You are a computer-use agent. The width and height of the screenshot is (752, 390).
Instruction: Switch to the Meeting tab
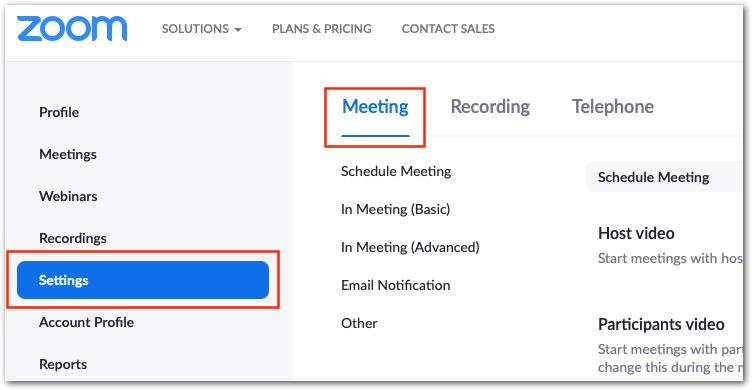click(x=375, y=106)
